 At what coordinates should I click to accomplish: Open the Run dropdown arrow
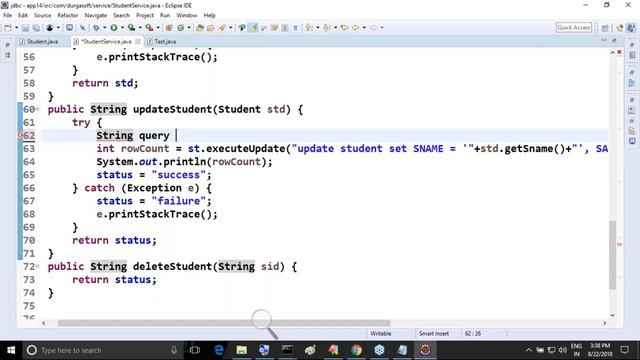click(x=122, y=28)
